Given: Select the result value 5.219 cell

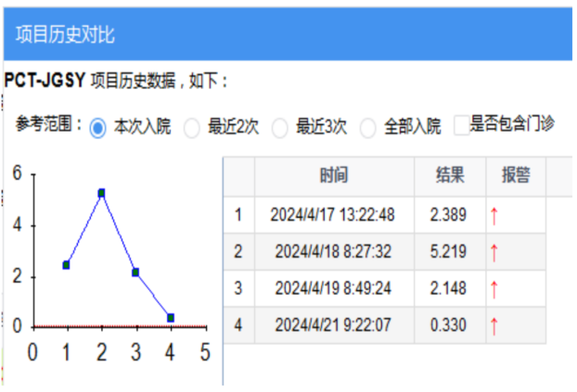Looking at the screenshot, I should coord(450,252).
